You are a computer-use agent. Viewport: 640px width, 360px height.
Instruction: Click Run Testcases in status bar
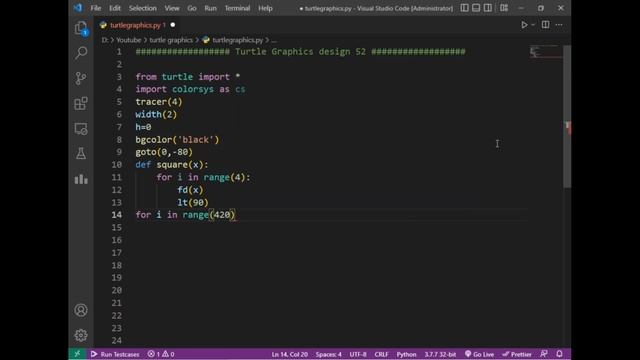pyautogui.click(x=115, y=354)
